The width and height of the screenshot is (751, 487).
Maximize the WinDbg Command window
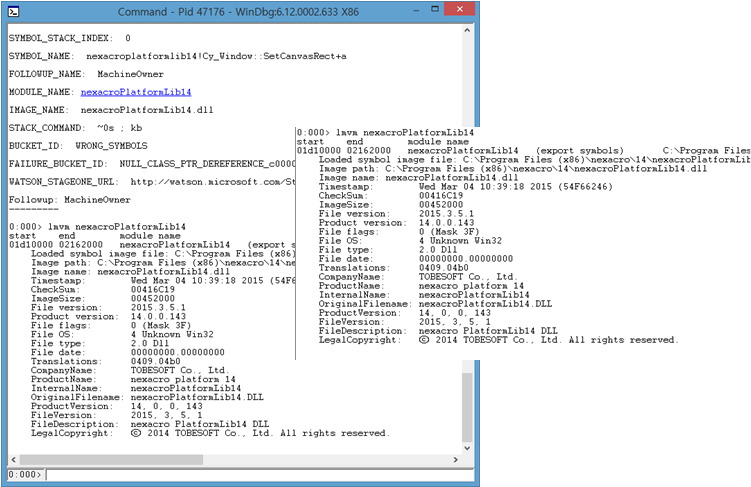[435, 9]
